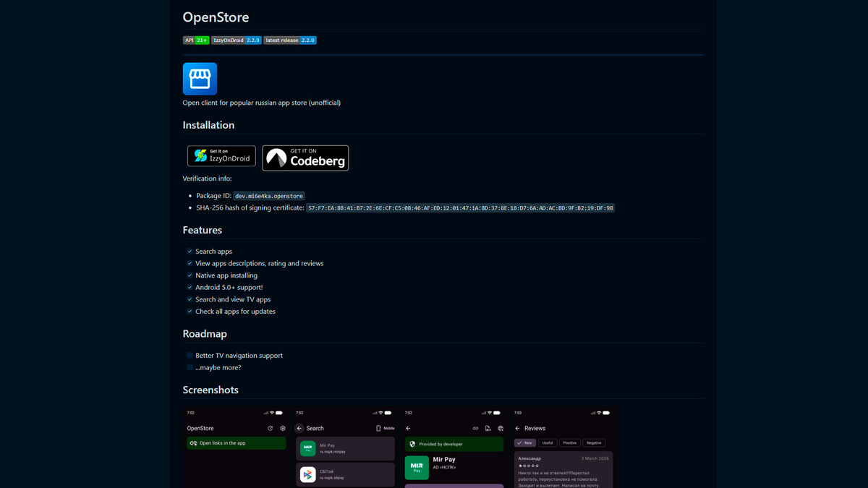Viewport: 868px width, 488px height.
Task: Open the latest release 2.2.0 badge
Action: tap(290, 40)
